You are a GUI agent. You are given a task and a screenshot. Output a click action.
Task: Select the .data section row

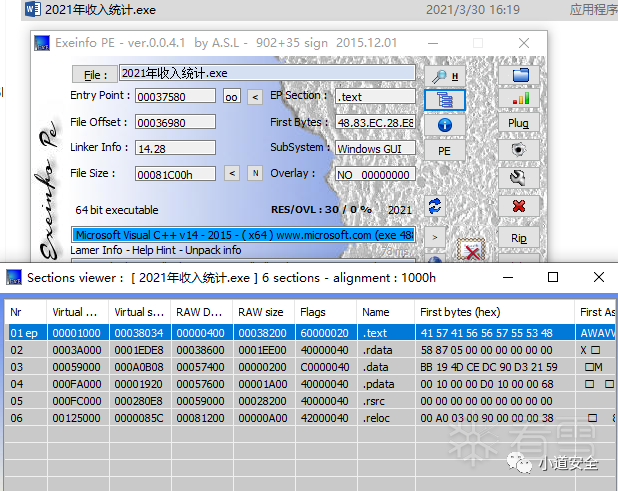tap(311, 367)
